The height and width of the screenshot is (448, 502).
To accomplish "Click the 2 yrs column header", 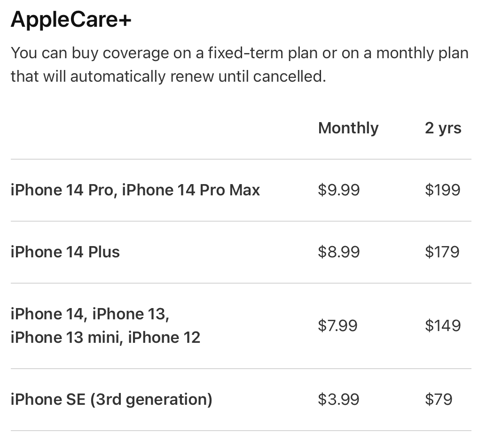I will tap(443, 128).
